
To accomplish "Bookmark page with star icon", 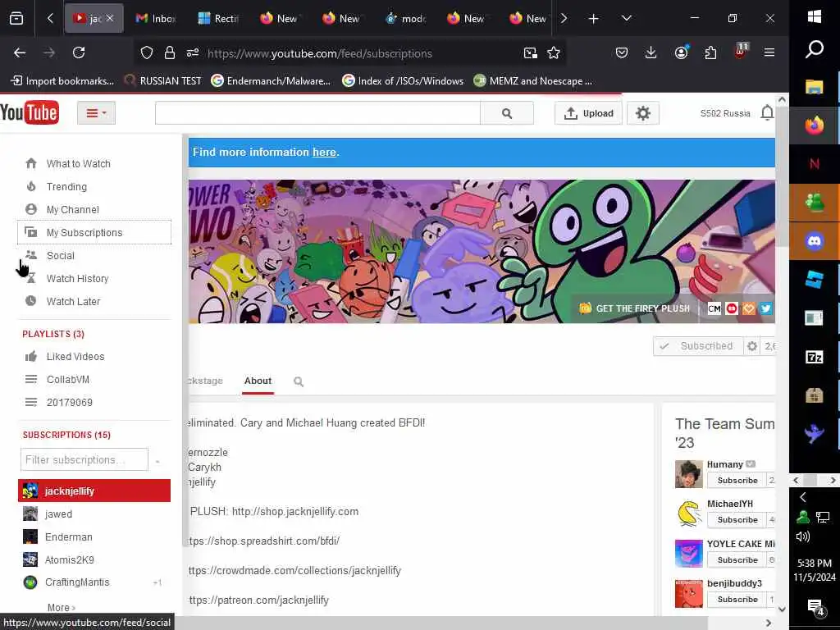I will tap(554, 53).
